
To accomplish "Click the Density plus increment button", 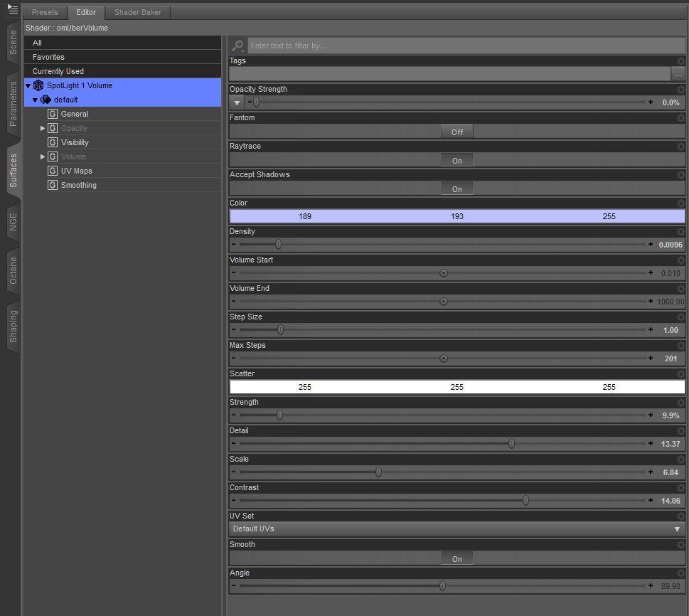I will coord(651,244).
